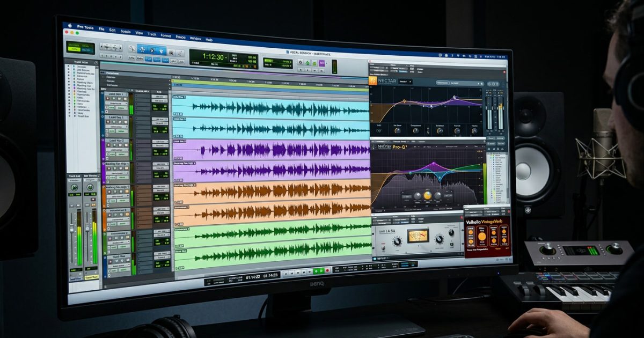Viewport: 644px width, 338px height.
Task: Click the large center orange VintageVerb knob
Action: [x=482, y=236]
